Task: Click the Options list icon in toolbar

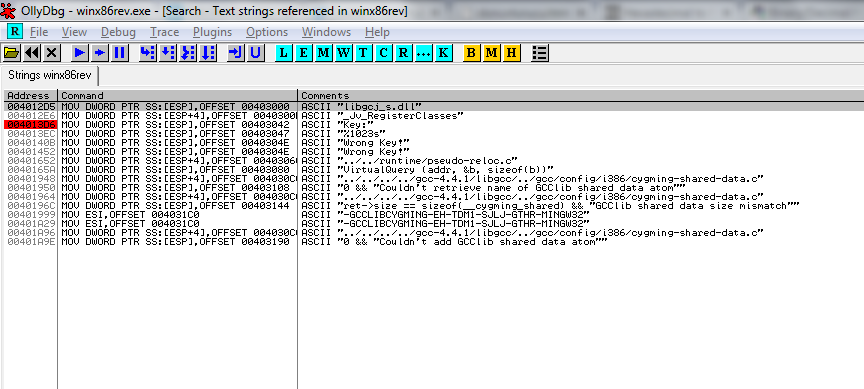Action: click(x=539, y=52)
